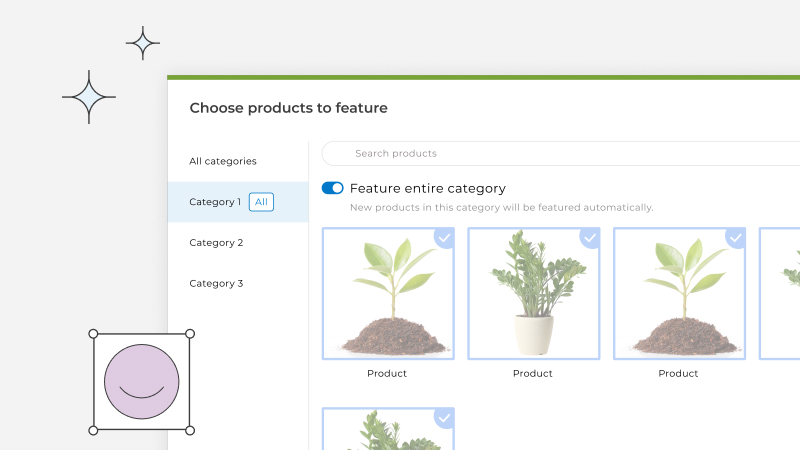Uncheck the checkmark on the bottom-row product card
The width and height of the screenshot is (800, 450).
click(444, 418)
